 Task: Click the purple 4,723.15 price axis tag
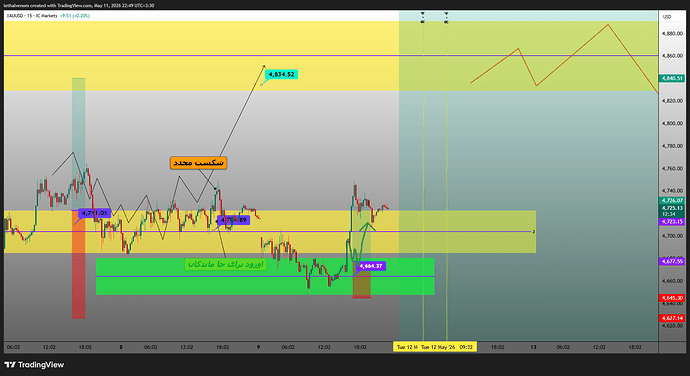(x=672, y=222)
